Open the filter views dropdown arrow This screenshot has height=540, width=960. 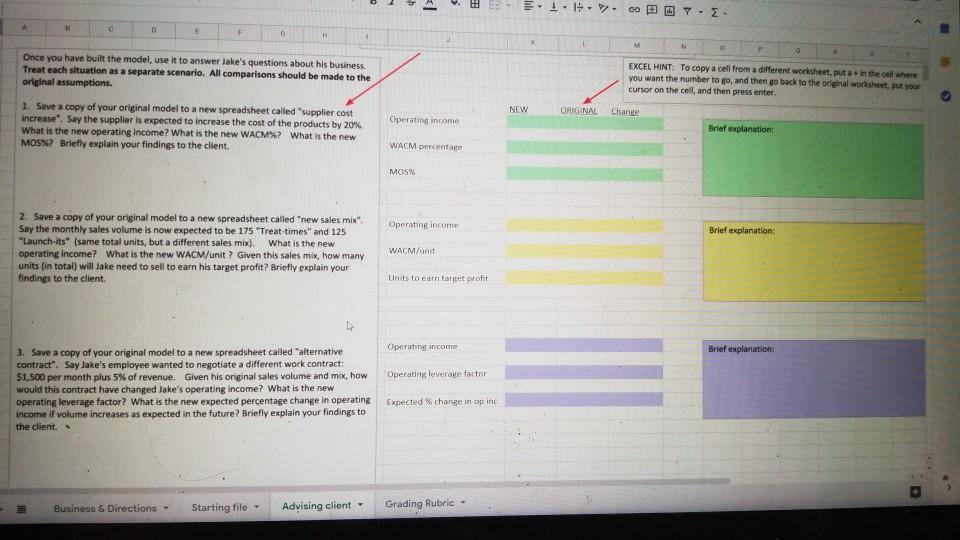coord(700,12)
